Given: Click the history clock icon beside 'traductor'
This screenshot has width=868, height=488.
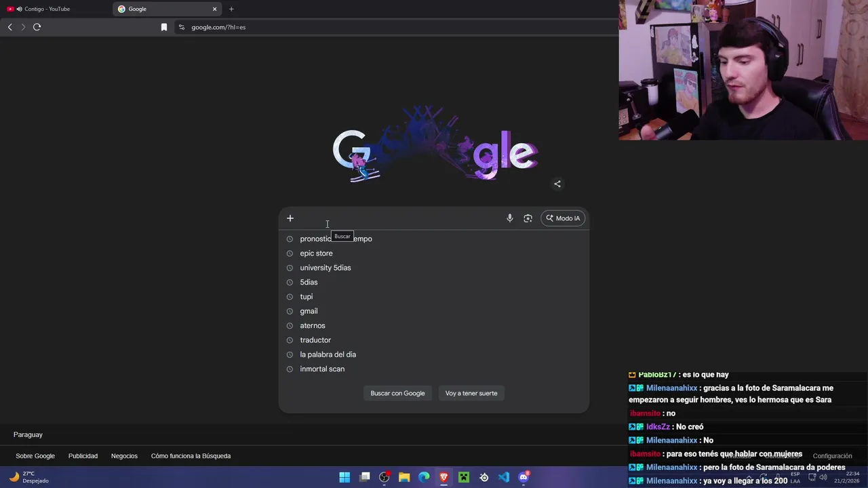Looking at the screenshot, I should click(x=290, y=340).
